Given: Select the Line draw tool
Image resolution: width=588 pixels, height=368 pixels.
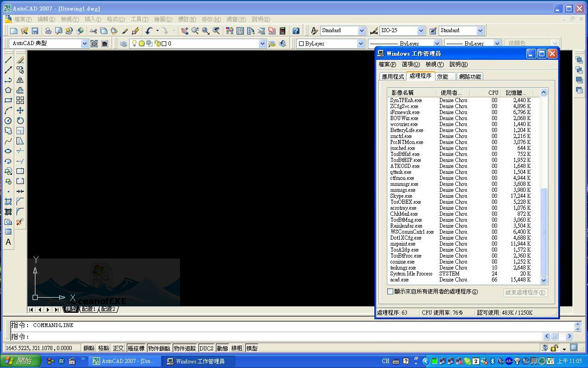Looking at the screenshot, I should [8, 60].
